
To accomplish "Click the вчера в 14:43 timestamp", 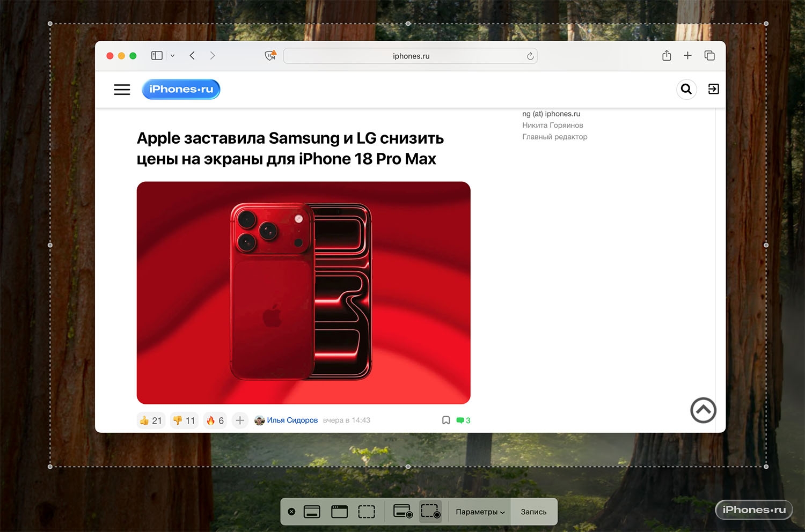I will (x=347, y=420).
